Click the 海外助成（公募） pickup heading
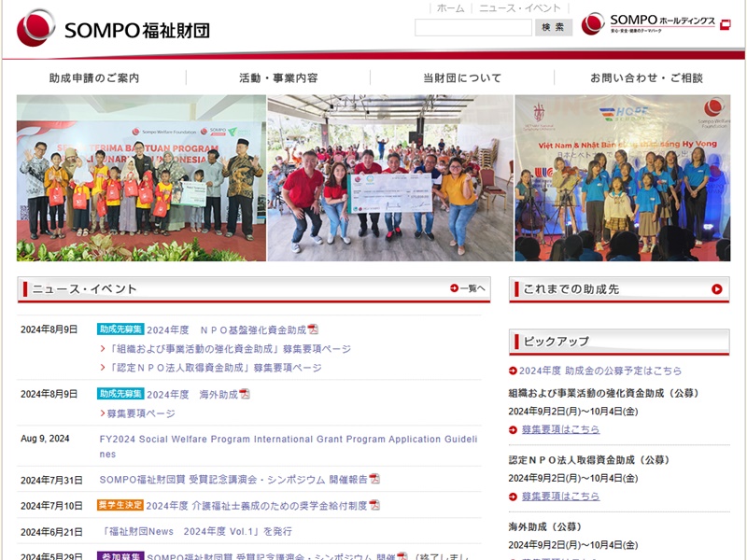Viewport: 747px width, 560px height. pyautogui.click(x=545, y=526)
